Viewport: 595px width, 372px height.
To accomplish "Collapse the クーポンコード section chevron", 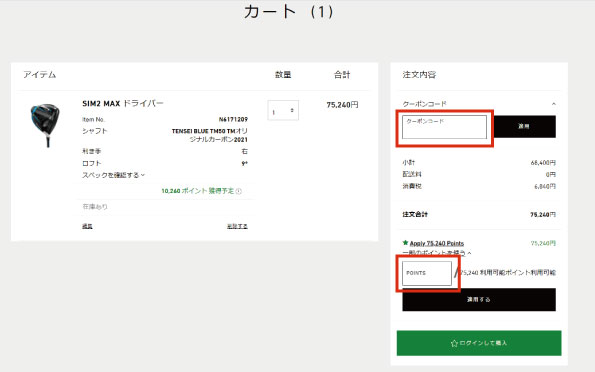I will point(554,104).
